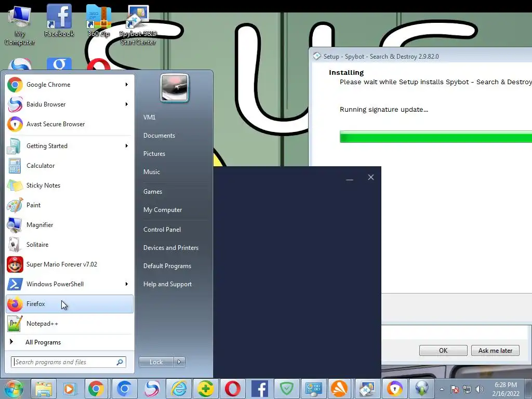Viewport: 532px width, 399px height.
Task: Open Internet Explorer from the taskbar
Action: pos(179,389)
